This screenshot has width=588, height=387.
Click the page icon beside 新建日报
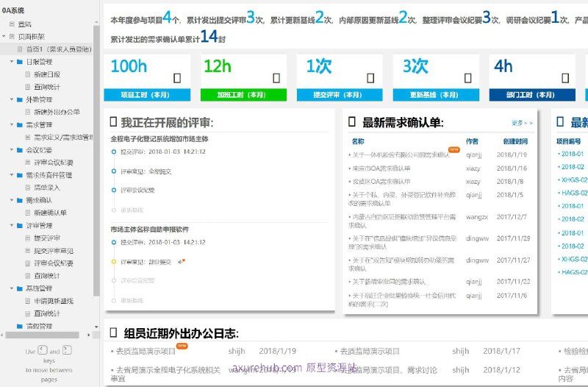(x=28, y=74)
